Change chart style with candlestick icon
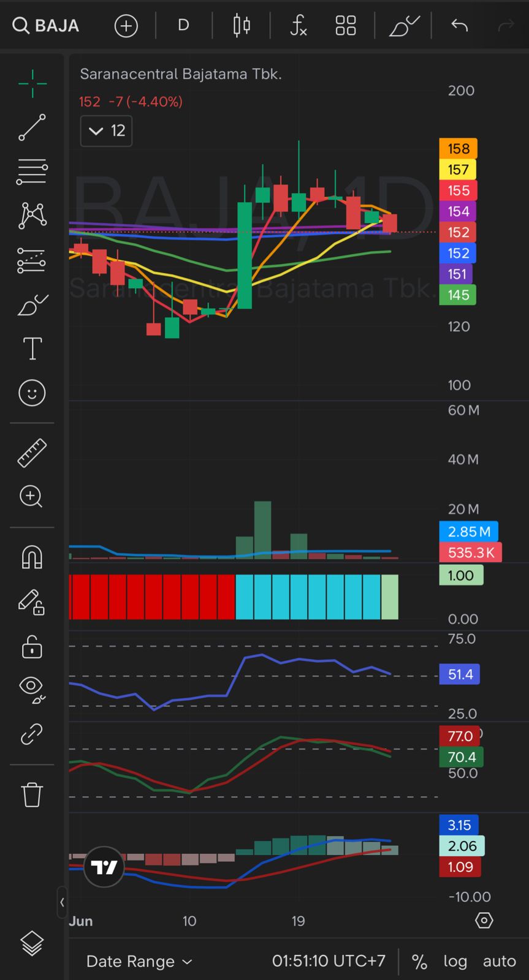The height and width of the screenshot is (980, 529). pyautogui.click(x=242, y=26)
